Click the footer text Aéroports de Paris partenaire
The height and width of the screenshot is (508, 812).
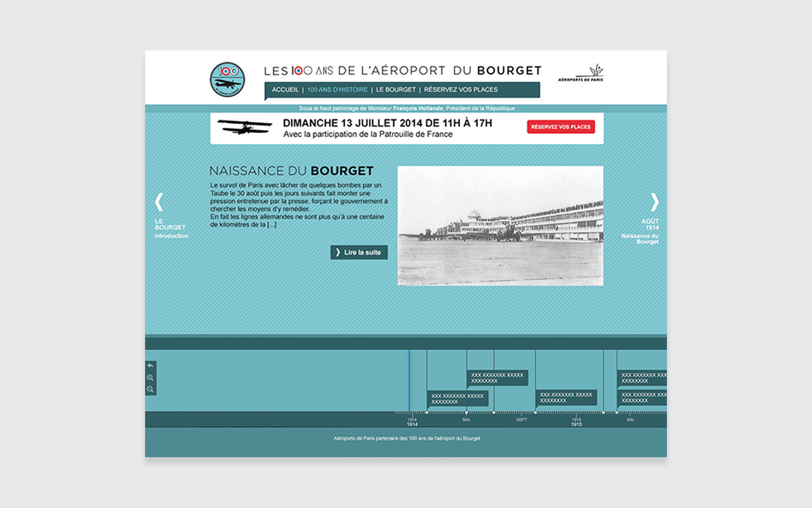pos(407,439)
